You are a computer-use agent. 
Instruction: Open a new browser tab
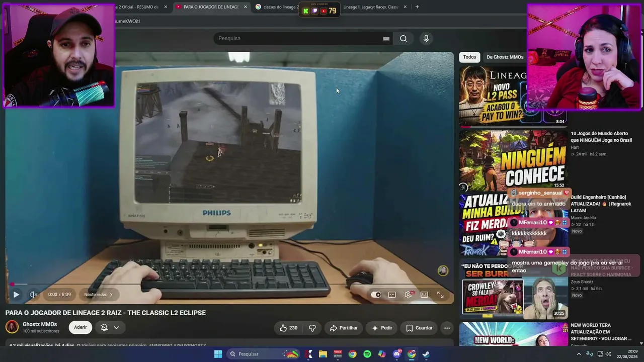point(417,7)
